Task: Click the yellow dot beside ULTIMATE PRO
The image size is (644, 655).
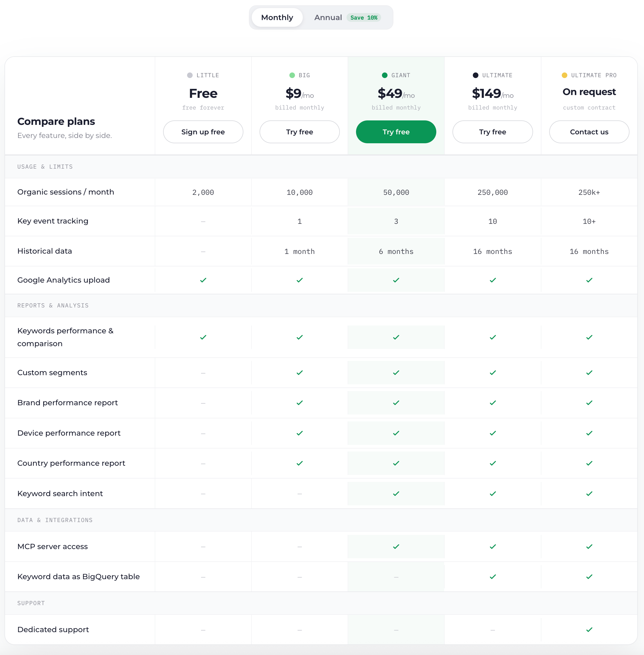Action: pos(564,75)
